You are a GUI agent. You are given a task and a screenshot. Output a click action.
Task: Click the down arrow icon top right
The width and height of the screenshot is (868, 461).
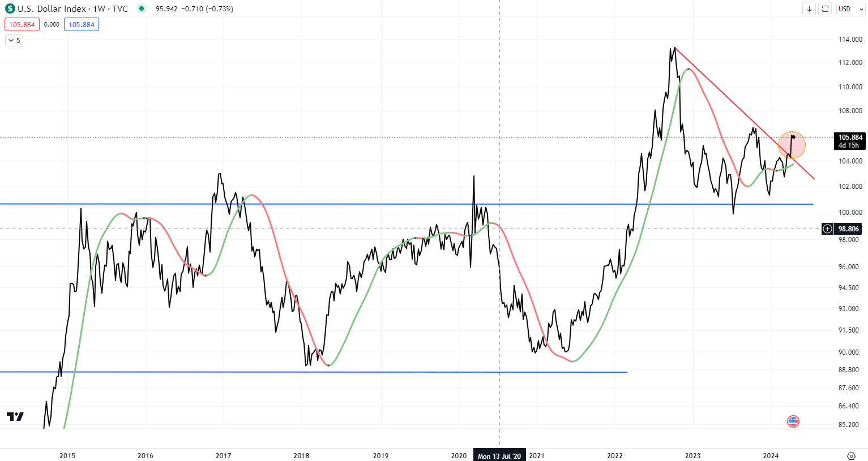(x=809, y=8)
